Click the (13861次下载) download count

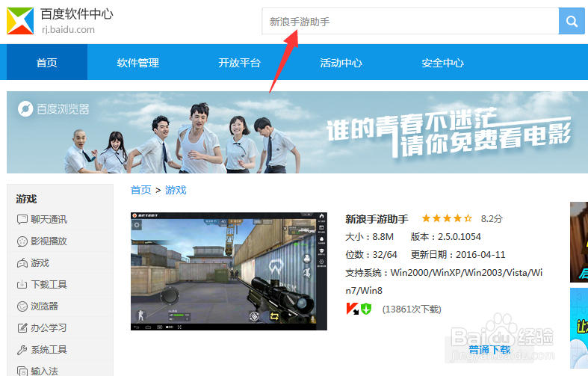(x=412, y=309)
